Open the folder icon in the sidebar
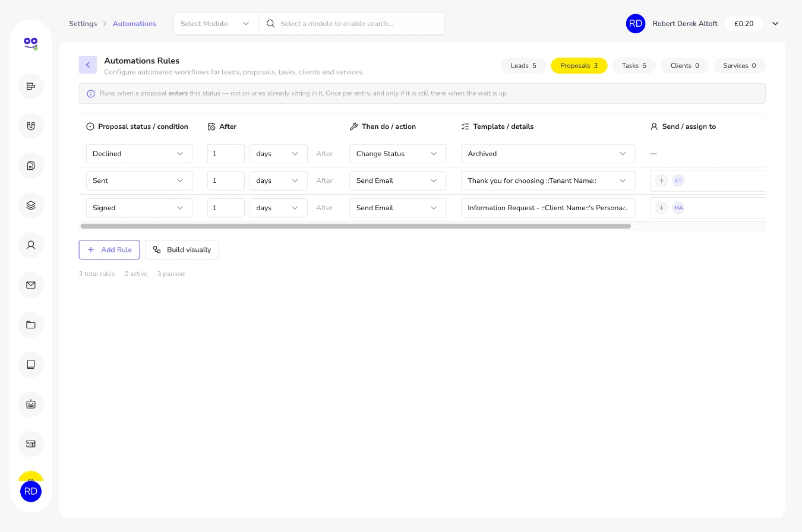The height and width of the screenshot is (532, 802). 31,325
